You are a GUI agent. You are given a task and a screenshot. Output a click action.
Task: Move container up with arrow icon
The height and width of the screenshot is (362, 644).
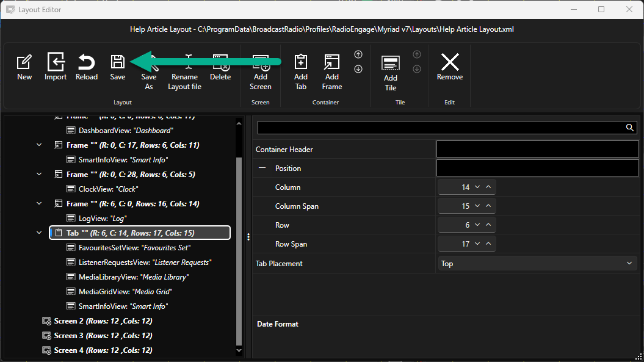point(358,54)
